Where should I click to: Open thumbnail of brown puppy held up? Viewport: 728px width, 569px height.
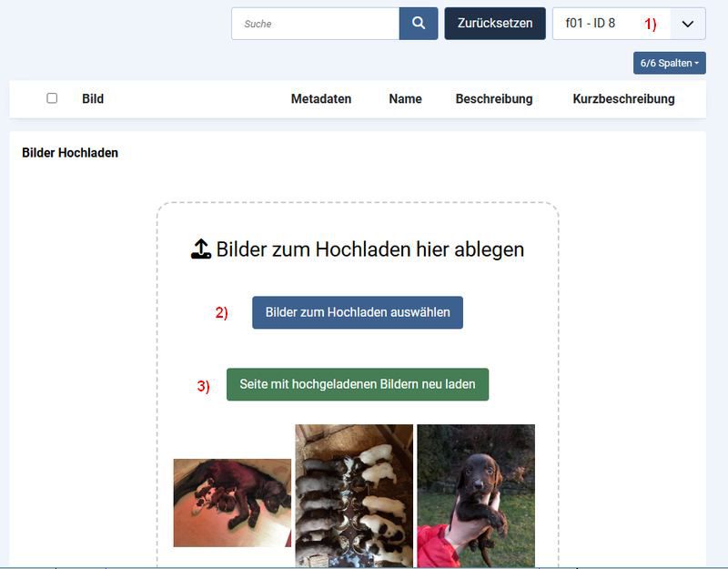tap(476, 496)
